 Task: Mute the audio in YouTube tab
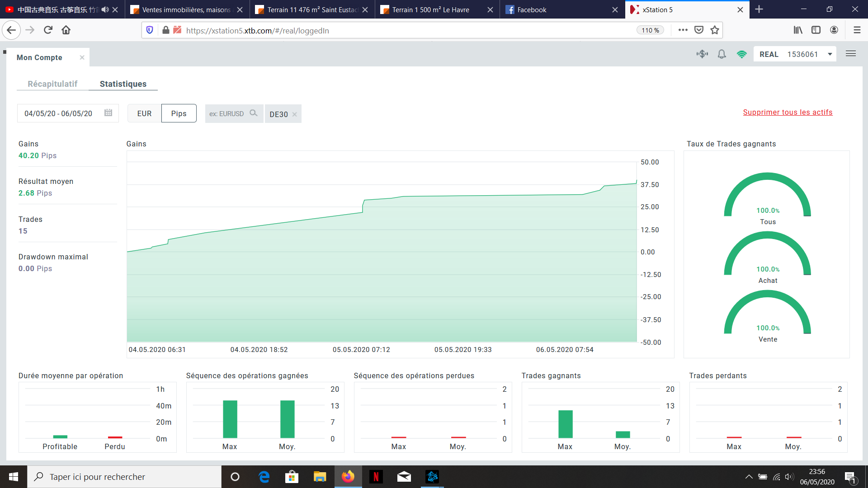point(105,9)
